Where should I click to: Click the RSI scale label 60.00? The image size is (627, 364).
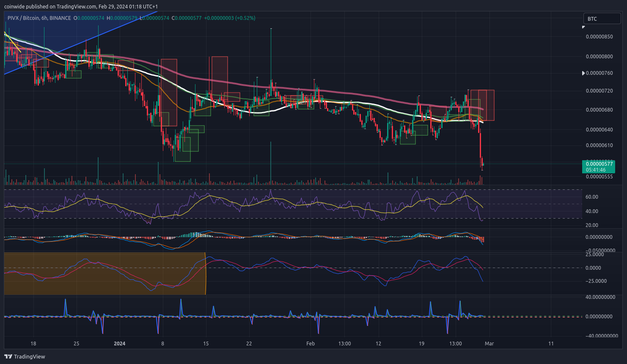pos(592,197)
